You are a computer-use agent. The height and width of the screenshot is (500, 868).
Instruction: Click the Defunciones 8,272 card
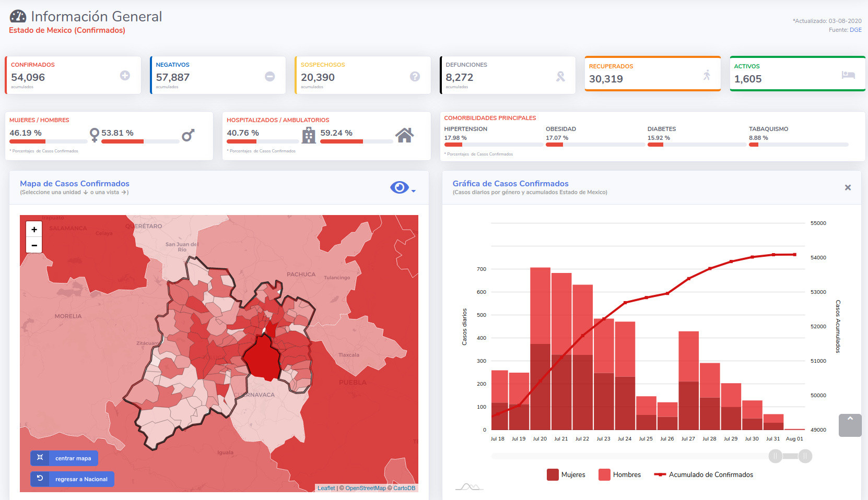click(x=508, y=75)
